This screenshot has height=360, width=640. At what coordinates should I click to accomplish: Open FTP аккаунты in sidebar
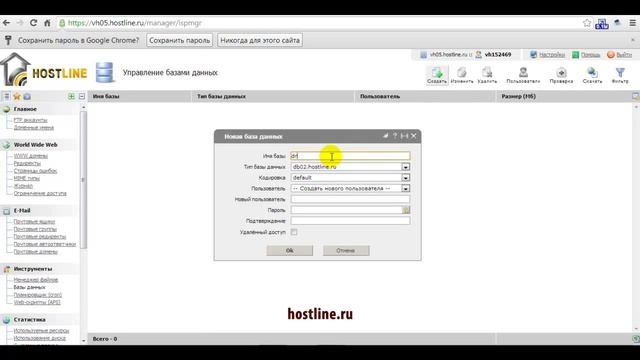coord(31,120)
